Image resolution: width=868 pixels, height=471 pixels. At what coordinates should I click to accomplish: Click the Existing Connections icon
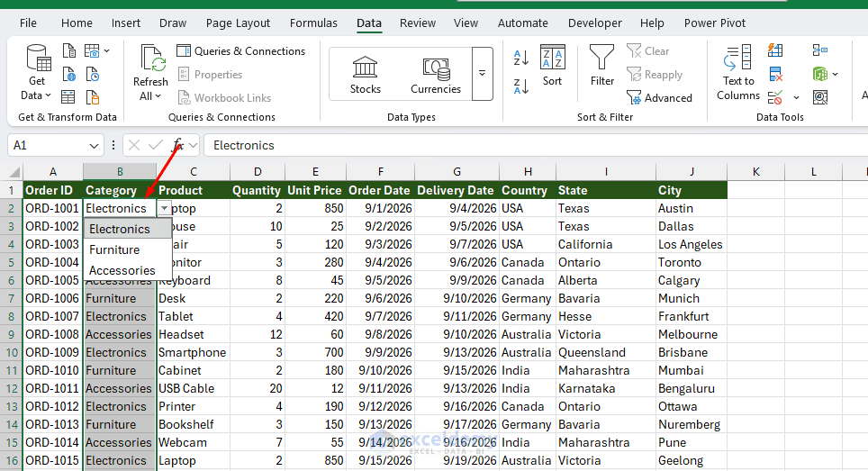pyautogui.click(x=92, y=97)
